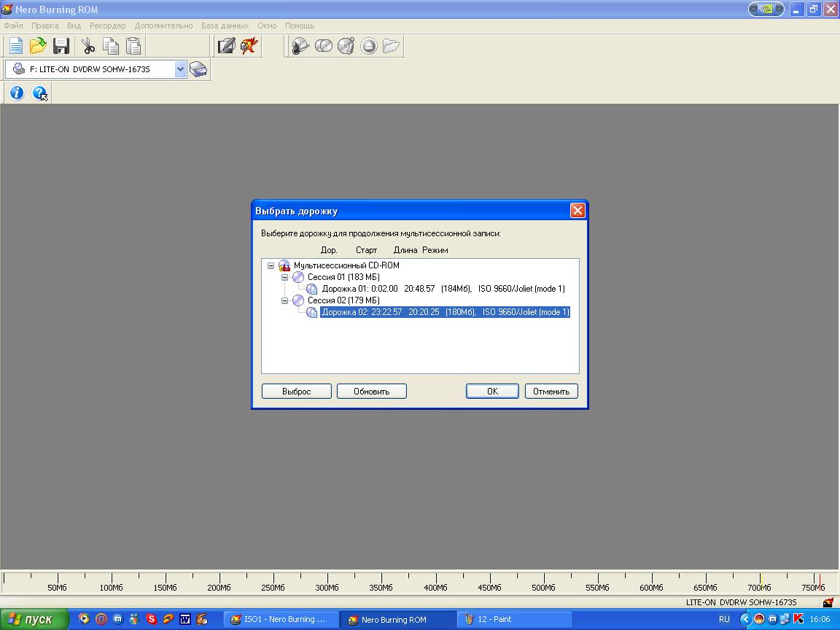
Task: Click the context Help question-mark icon
Action: point(39,93)
